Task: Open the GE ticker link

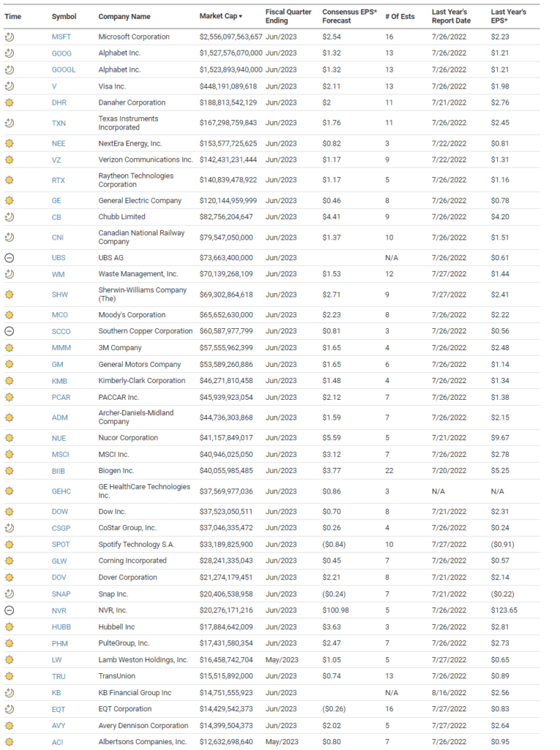Action: point(56,201)
